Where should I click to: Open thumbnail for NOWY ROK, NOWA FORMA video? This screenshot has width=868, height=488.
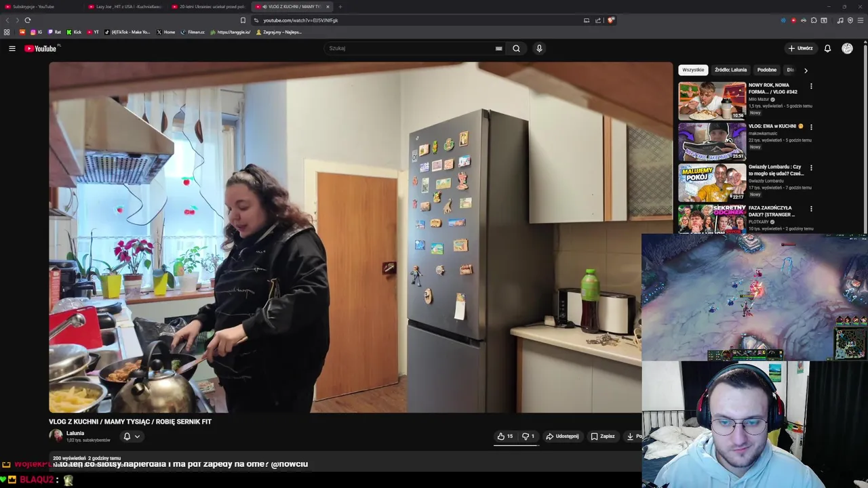click(x=712, y=100)
